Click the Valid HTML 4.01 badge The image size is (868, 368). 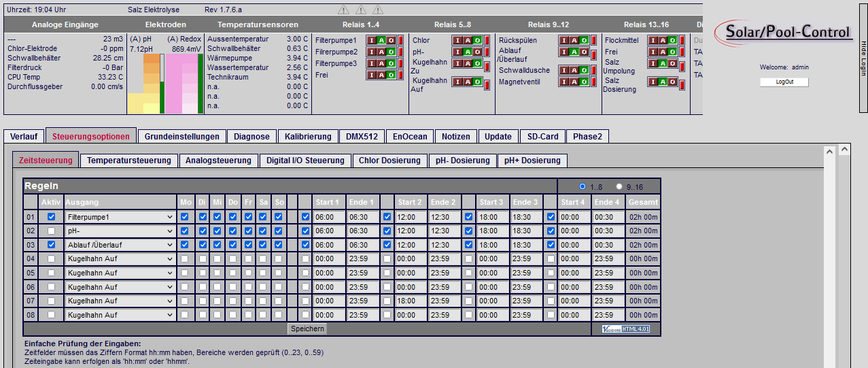(x=625, y=329)
